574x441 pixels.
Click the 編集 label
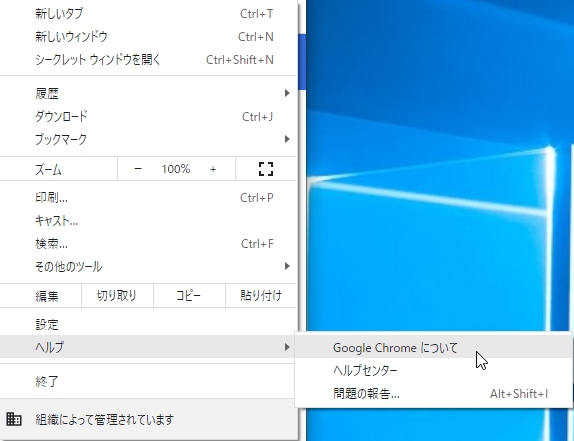[x=47, y=296]
